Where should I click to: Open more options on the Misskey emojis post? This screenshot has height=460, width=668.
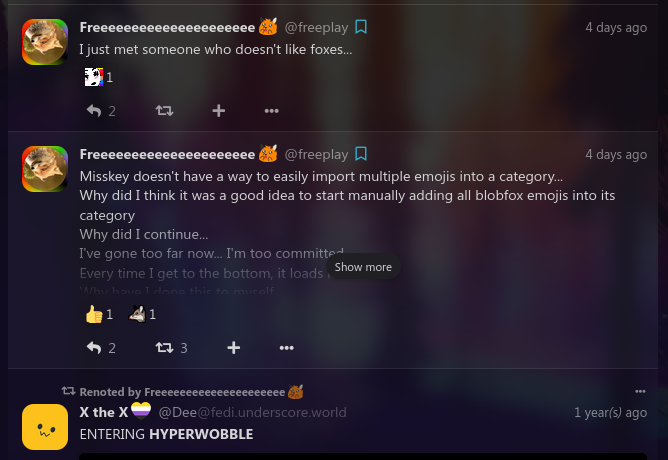(286, 348)
